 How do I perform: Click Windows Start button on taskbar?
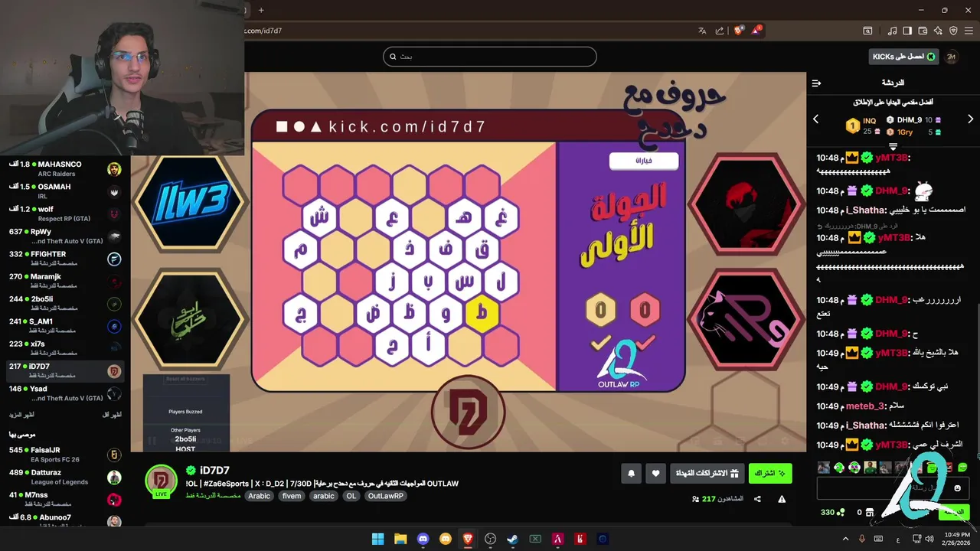[378, 539]
